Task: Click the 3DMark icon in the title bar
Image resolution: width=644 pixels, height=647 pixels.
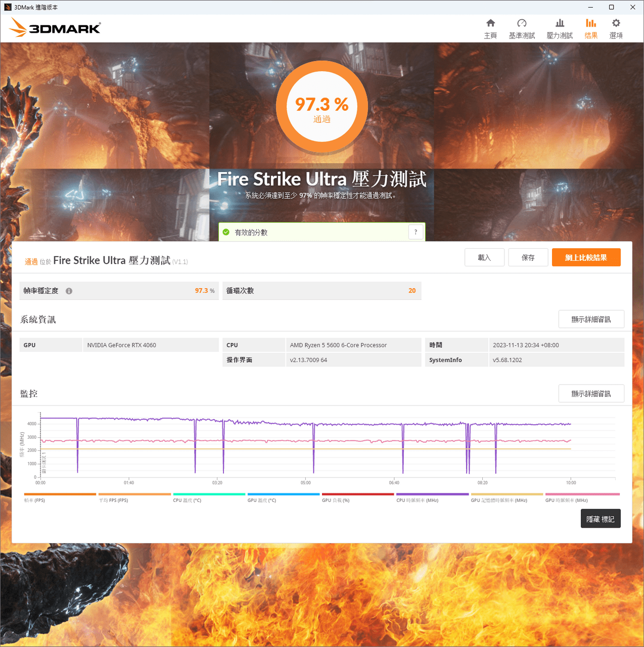Action: [x=6, y=7]
